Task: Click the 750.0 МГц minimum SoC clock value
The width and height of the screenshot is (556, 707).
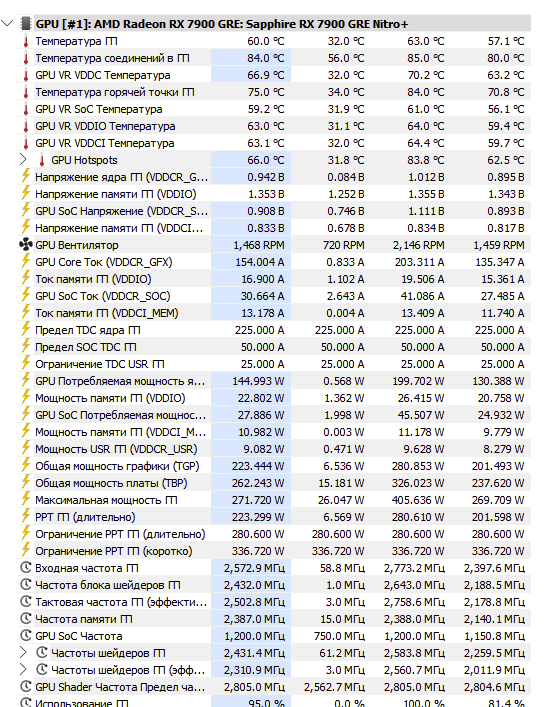Action: (x=339, y=636)
